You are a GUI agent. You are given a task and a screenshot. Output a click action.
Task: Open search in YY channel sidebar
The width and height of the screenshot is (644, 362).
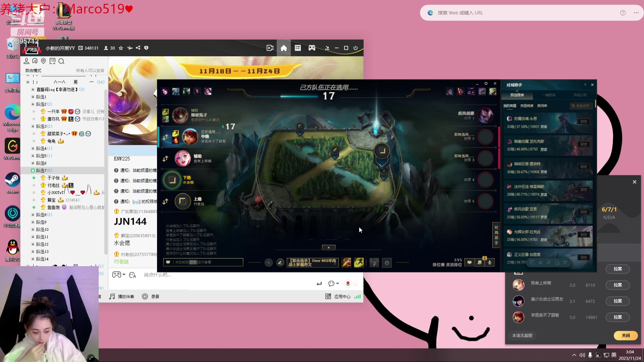click(61, 61)
